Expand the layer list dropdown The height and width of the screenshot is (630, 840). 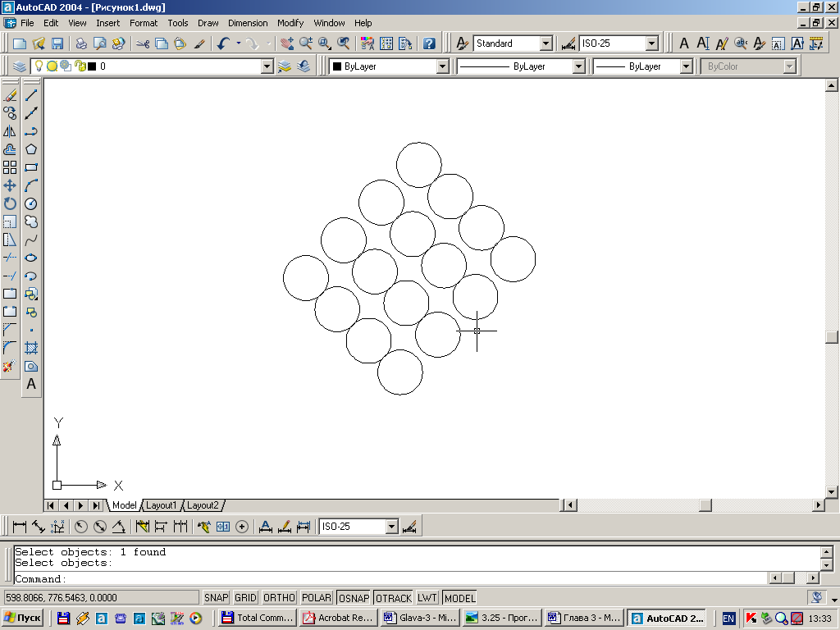(267, 66)
